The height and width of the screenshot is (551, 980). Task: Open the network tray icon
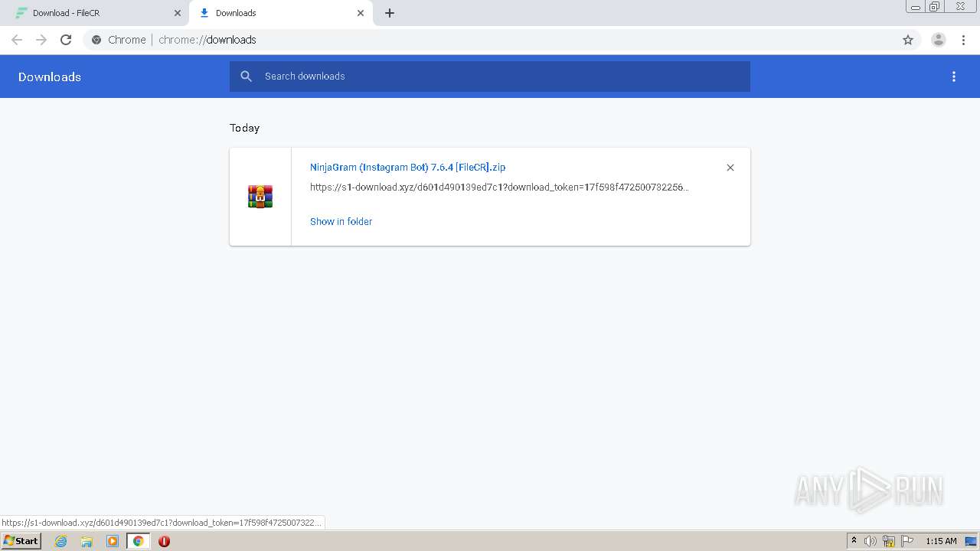tap(889, 541)
